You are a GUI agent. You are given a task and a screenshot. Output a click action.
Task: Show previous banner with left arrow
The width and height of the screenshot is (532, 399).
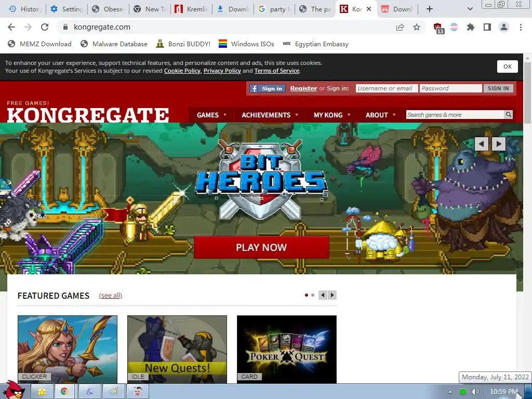point(481,144)
